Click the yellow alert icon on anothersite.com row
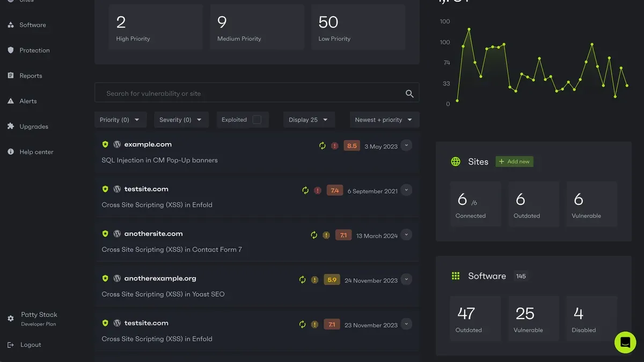The image size is (644, 362). click(326, 235)
